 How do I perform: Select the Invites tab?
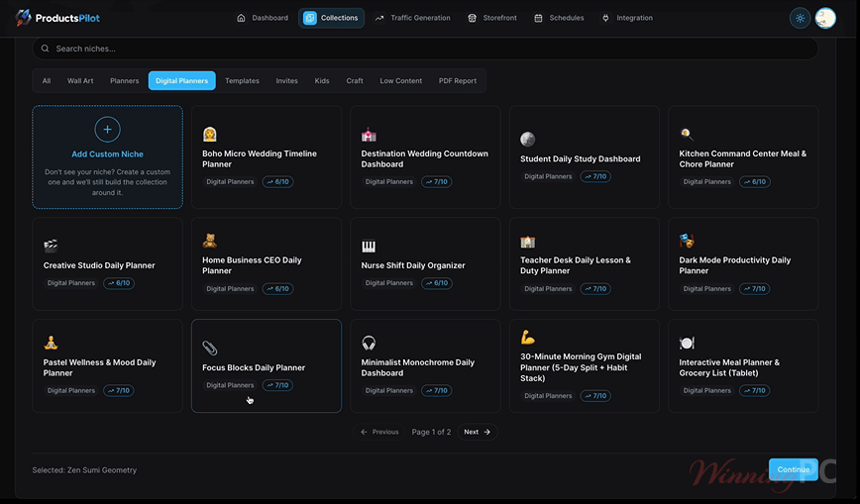(x=287, y=80)
